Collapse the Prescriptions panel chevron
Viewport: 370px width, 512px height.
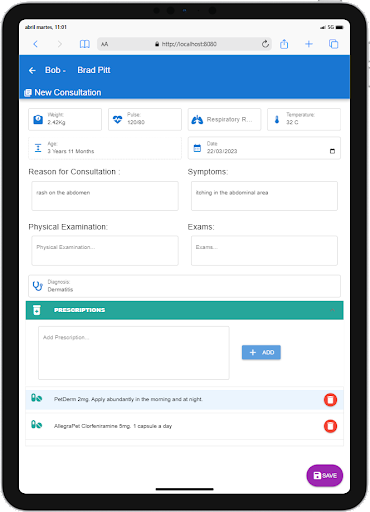click(332, 310)
